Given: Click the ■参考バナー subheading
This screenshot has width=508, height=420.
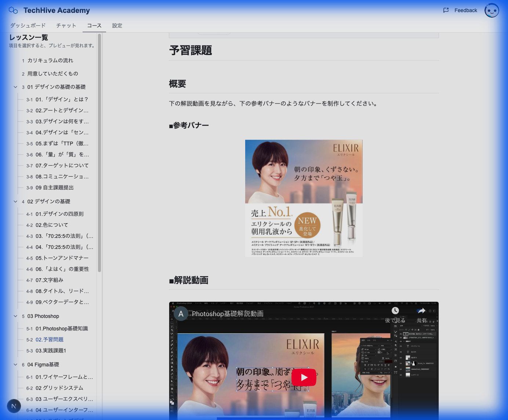Looking at the screenshot, I should pos(189,126).
